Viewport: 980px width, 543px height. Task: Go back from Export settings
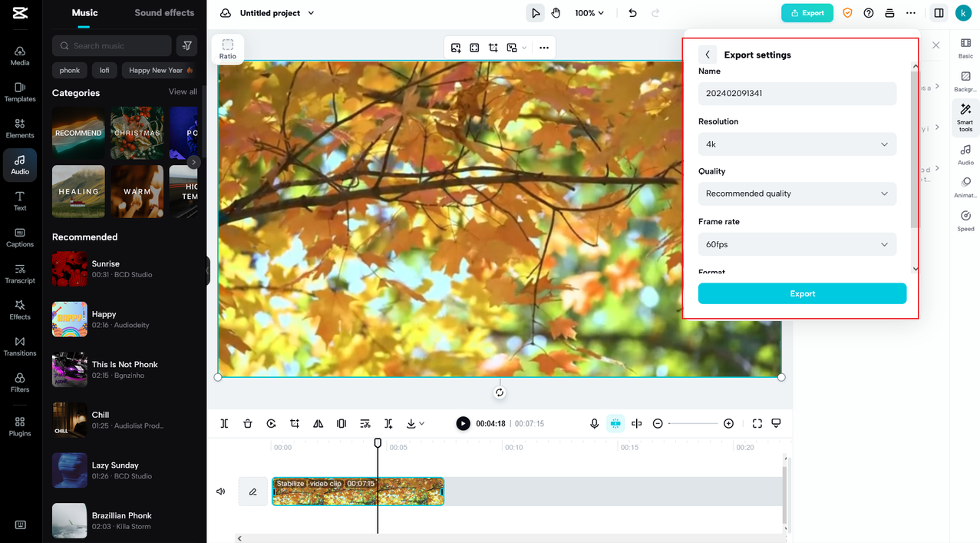(x=708, y=55)
